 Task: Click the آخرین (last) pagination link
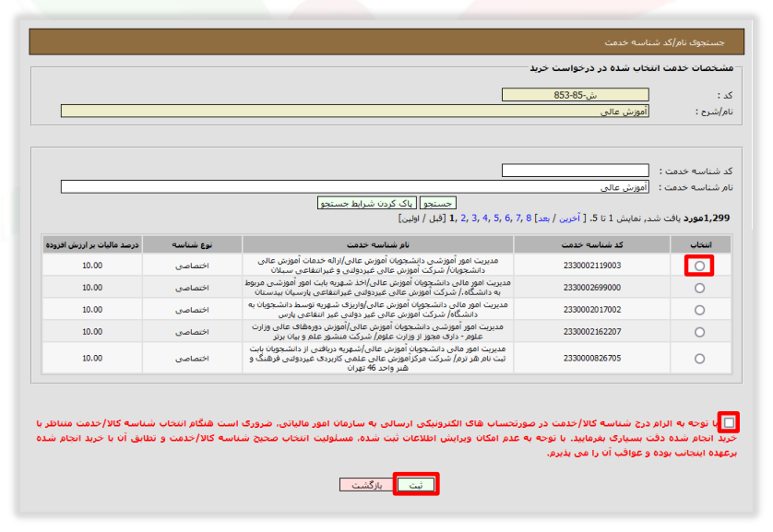point(569,219)
